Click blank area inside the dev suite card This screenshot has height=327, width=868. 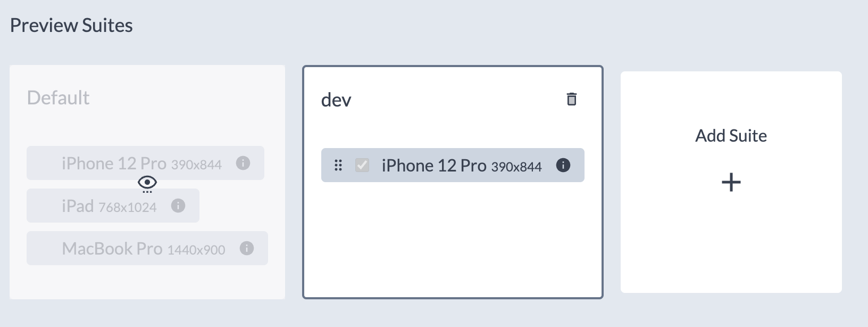pyautogui.click(x=452, y=240)
